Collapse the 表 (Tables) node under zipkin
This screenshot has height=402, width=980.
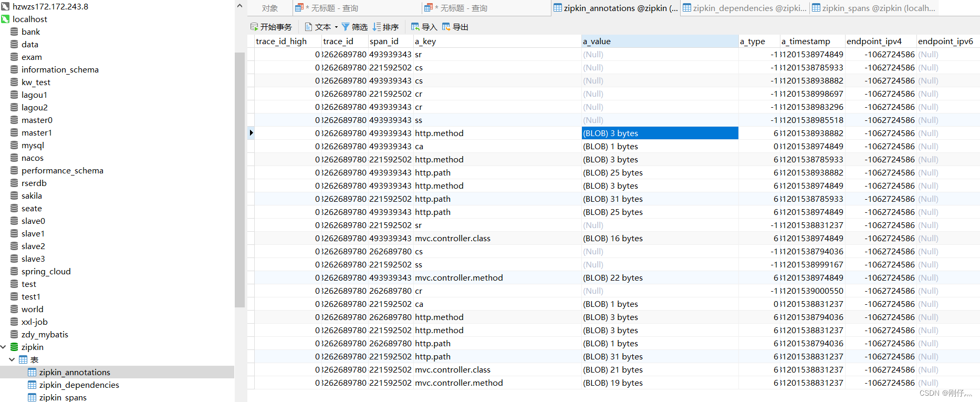pyautogui.click(x=12, y=359)
